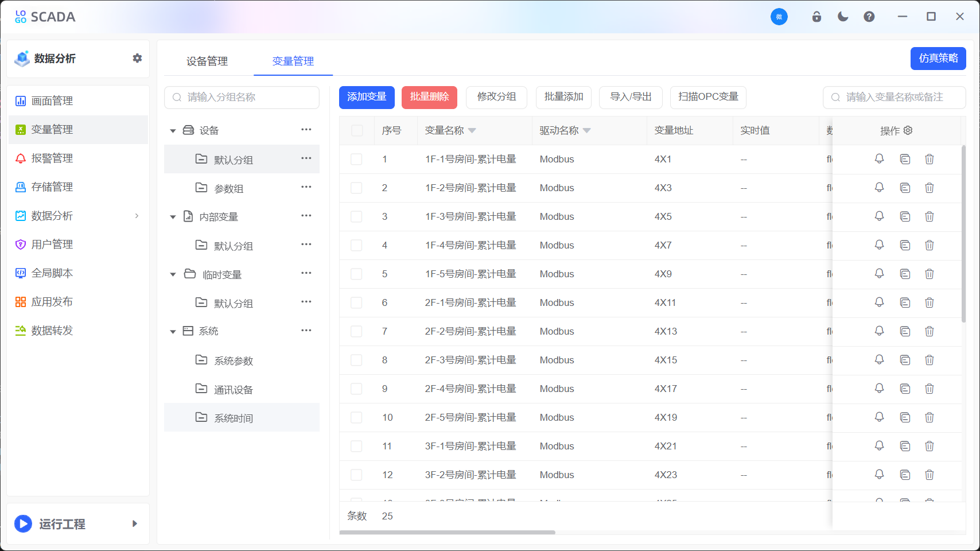Toggle dark mode with the moon icon

[x=842, y=17]
